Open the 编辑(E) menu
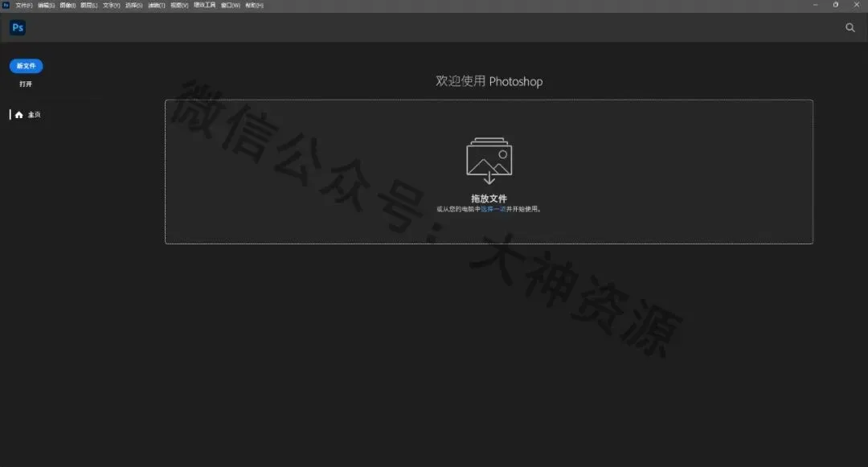The height and width of the screenshot is (467, 868). pos(46,5)
